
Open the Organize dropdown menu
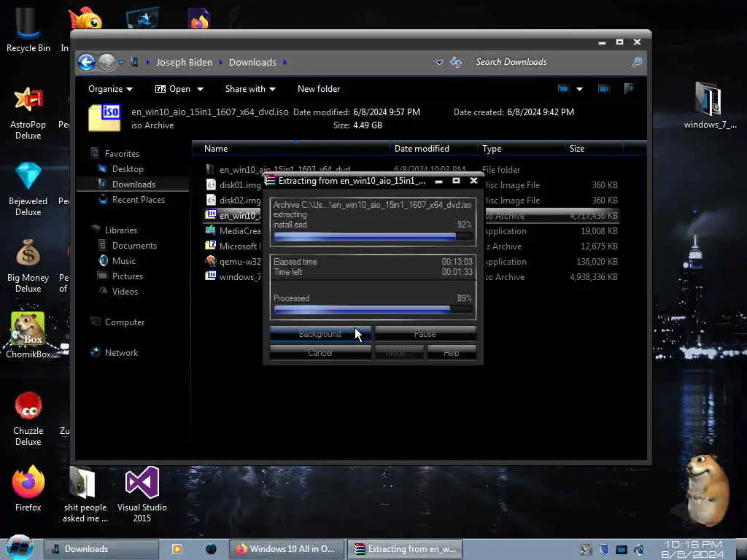(x=110, y=89)
